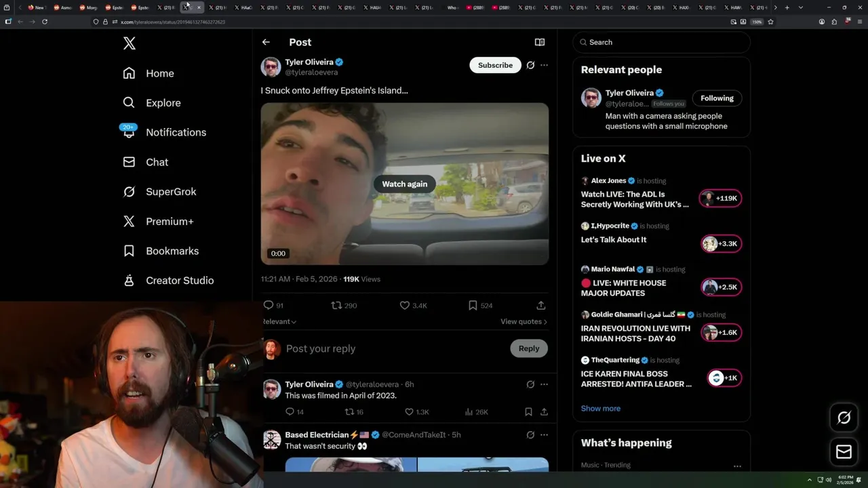Share the main post via share icon
This screenshot has height=488, width=868.
(x=541, y=306)
